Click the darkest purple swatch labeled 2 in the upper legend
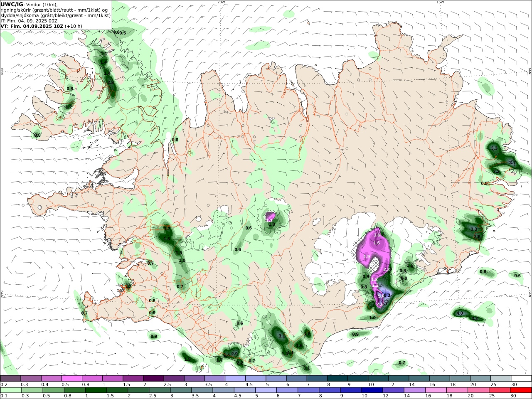The height and width of the screenshot is (399, 532). point(153,379)
